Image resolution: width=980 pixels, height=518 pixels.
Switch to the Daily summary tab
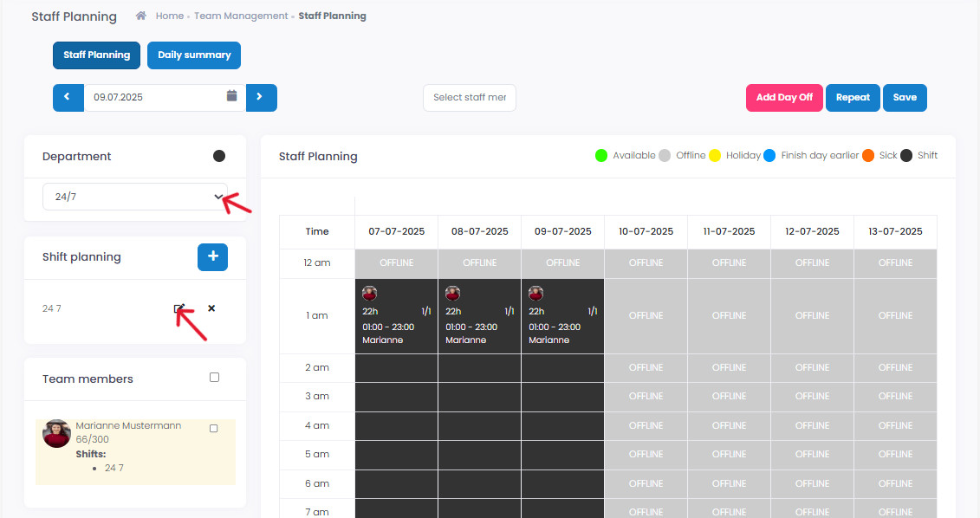tap(194, 55)
